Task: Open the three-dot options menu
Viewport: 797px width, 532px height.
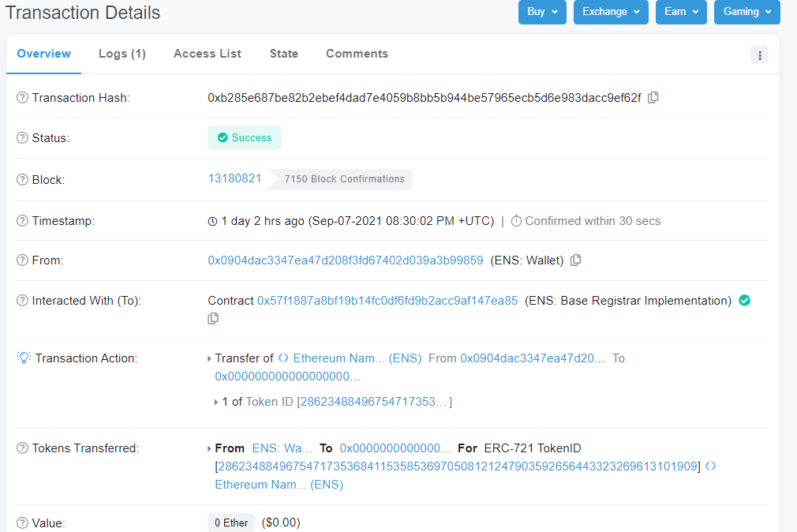Action: coord(759,54)
